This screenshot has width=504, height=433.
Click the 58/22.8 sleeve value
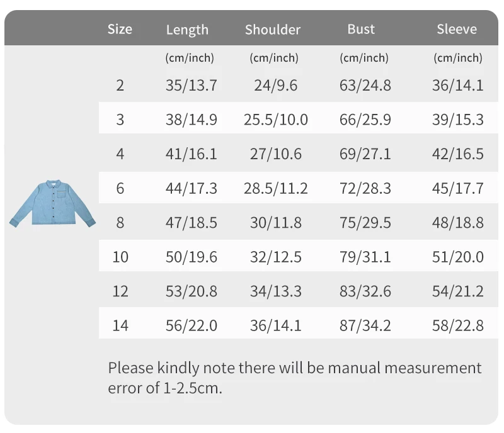tap(458, 325)
